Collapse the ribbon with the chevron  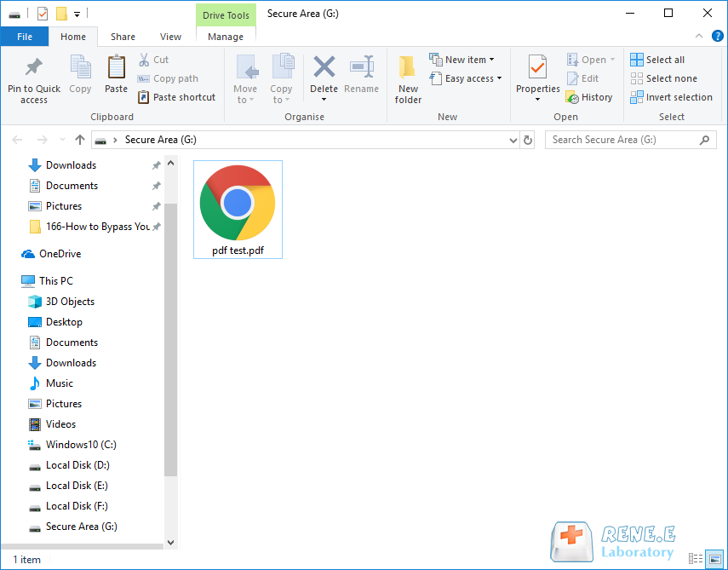click(699, 37)
